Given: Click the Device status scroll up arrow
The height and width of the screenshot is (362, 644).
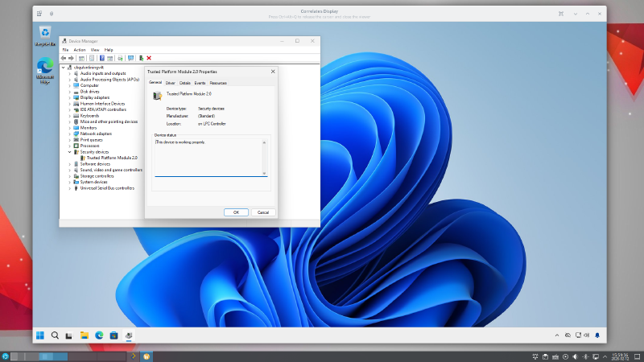Looking at the screenshot, I should (264, 142).
